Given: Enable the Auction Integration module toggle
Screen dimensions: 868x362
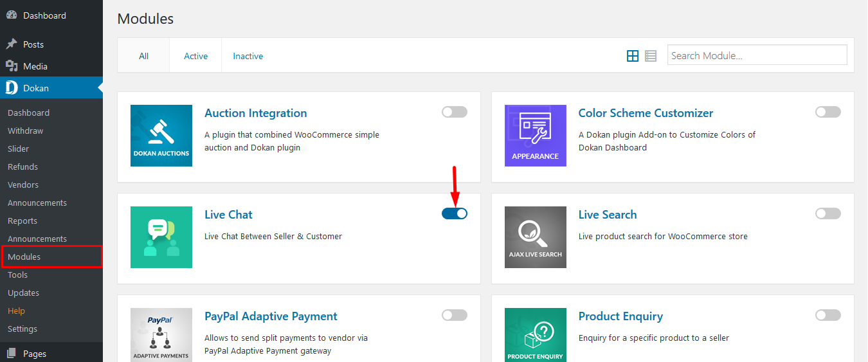Looking at the screenshot, I should pyautogui.click(x=455, y=112).
